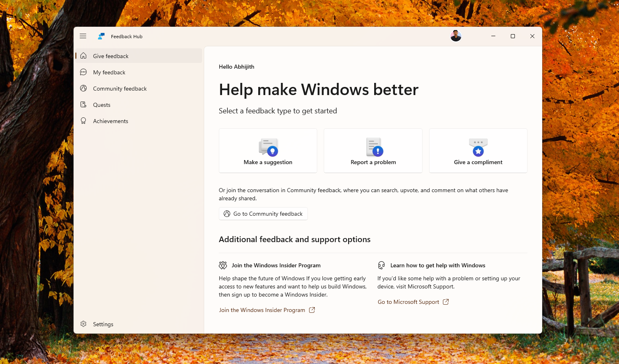619x364 pixels.
Task: Click the get help headset icon
Action: (x=381, y=265)
